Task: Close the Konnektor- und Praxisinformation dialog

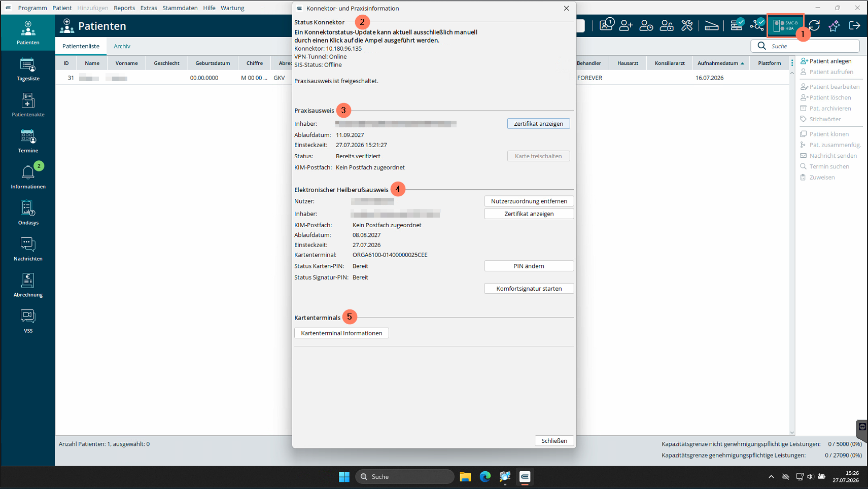Action: (x=566, y=8)
